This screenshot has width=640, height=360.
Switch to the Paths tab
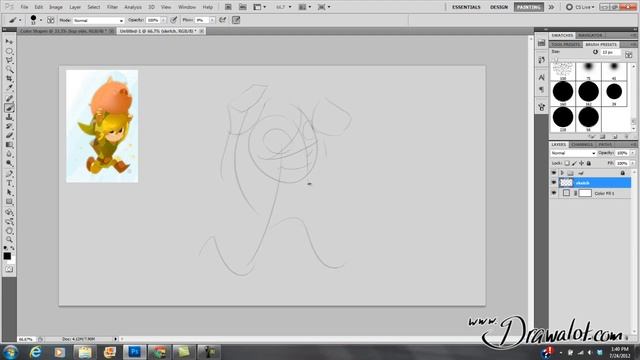[605, 144]
